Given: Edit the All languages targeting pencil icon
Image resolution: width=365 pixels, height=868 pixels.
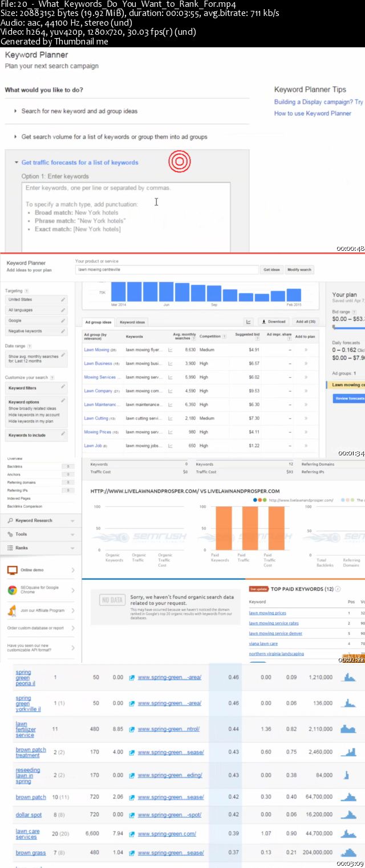Looking at the screenshot, I should coord(63,310).
